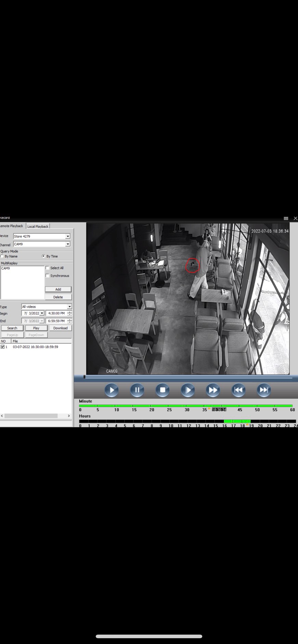Pause the CAM09 video playback
Screen dimensions: 298x644
[x=137, y=390]
